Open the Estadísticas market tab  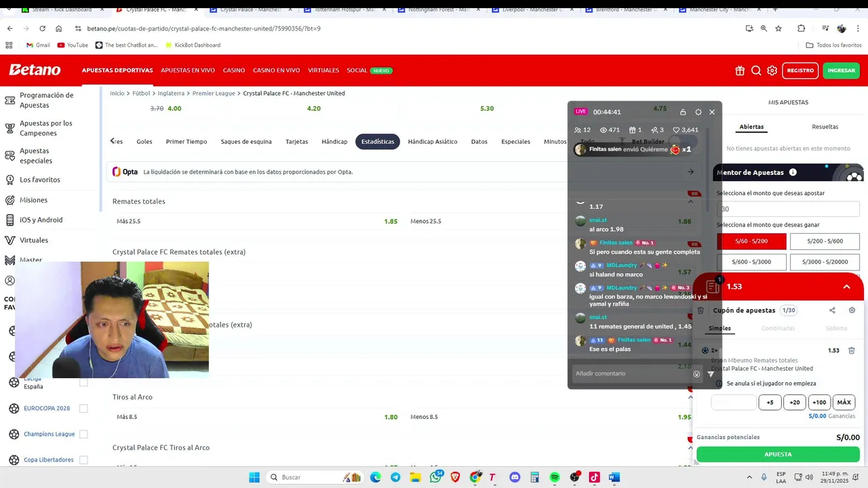(x=378, y=142)
